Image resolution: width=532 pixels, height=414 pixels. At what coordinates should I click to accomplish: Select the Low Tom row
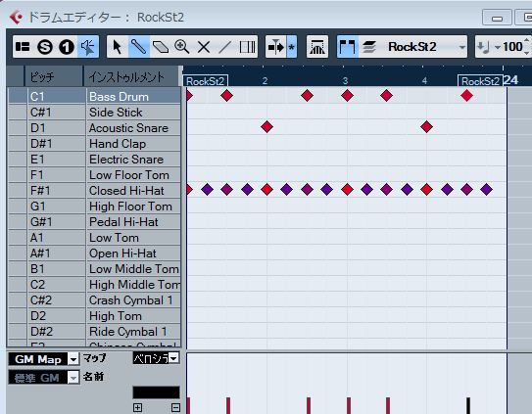(x=94, y=238)
